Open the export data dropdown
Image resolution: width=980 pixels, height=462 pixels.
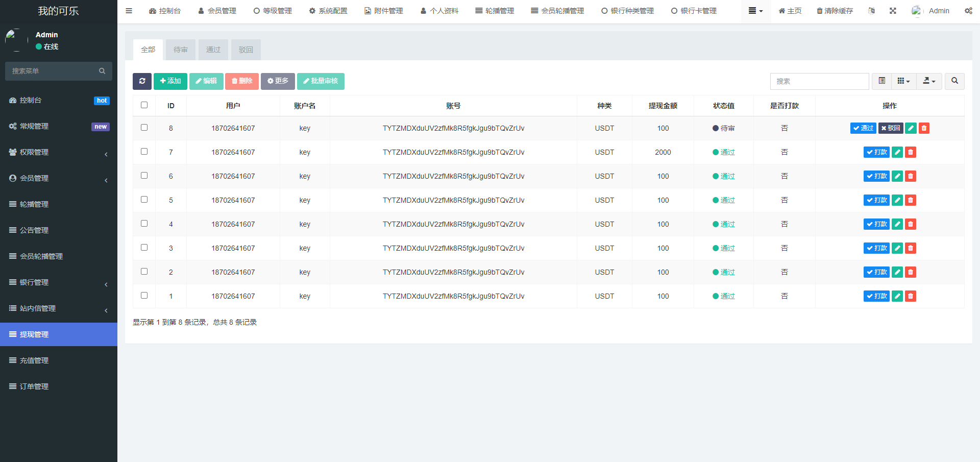[929, 81]
